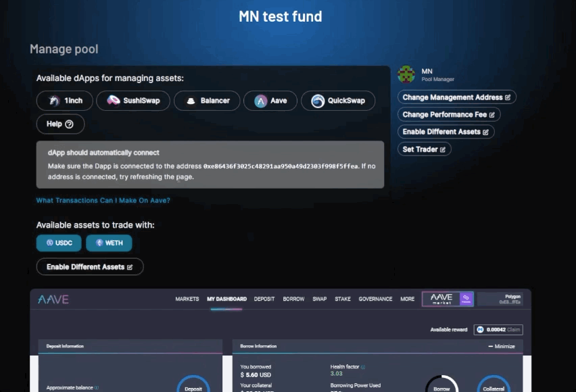
Task: Click the WETH Ethereum icon
Action: (x=99, y=243)
